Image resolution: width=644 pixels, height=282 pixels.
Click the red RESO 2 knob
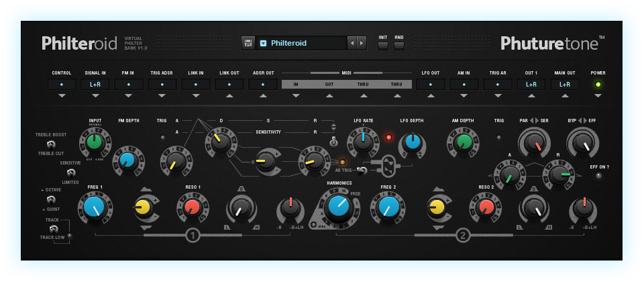click(x=486, y=207)
